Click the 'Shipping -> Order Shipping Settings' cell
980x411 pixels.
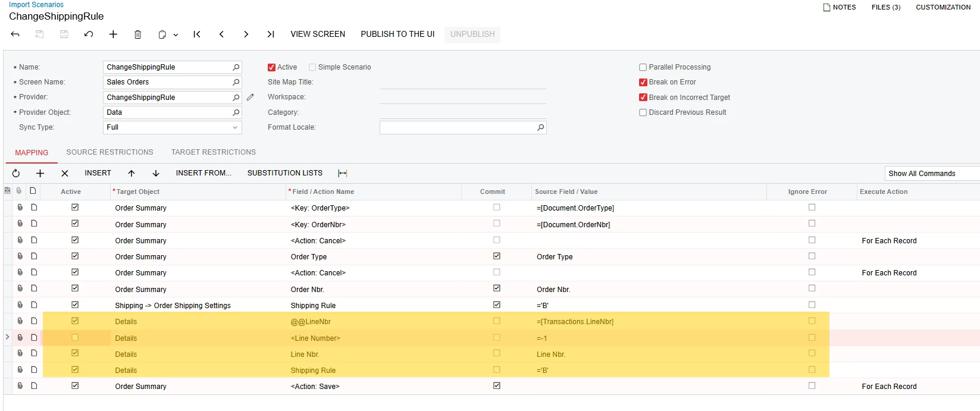(x=198, y=306)
